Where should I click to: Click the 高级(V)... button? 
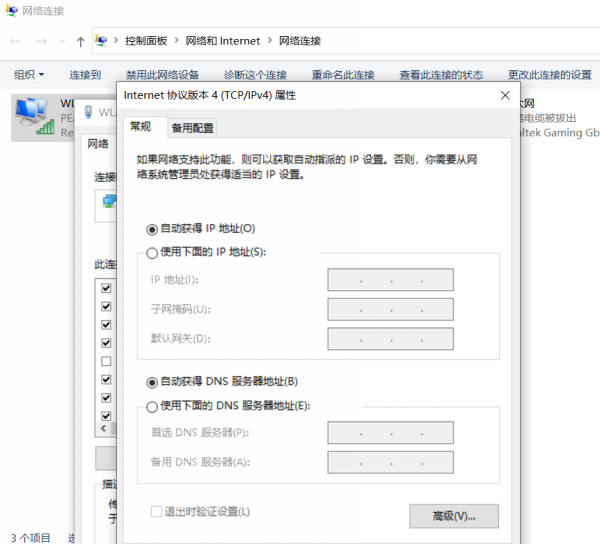coord(454,516)
